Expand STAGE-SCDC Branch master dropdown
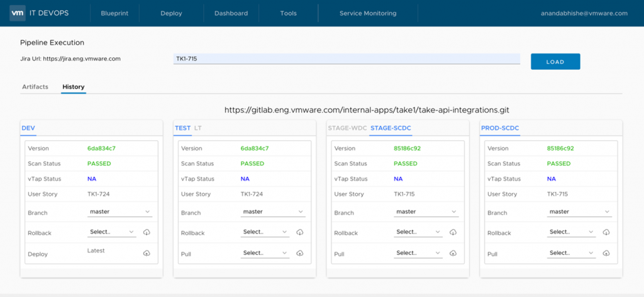This screenshot has height=297, width=644. (426, 212)
